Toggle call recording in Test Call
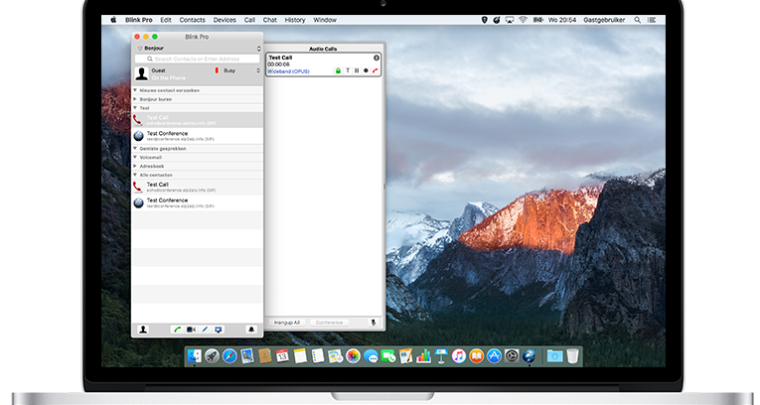The width and height of the screenshot is (760, 405). 365,71
